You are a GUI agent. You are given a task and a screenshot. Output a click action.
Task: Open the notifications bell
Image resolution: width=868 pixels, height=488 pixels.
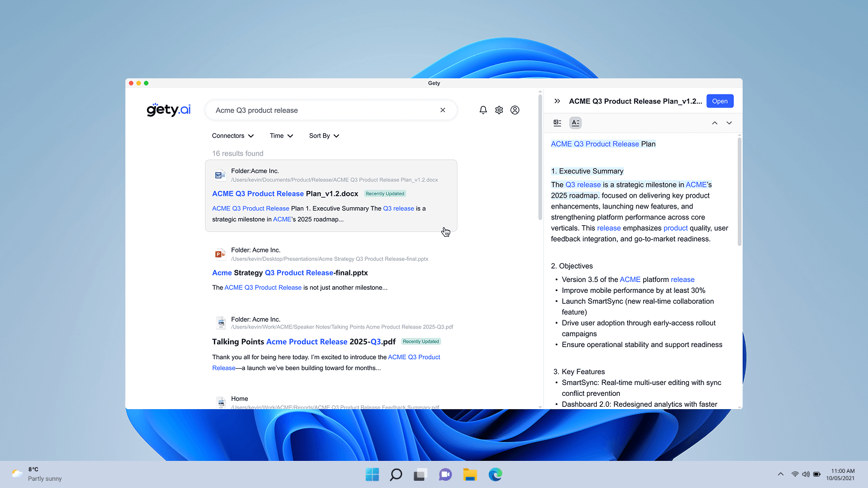coord(483,110)
